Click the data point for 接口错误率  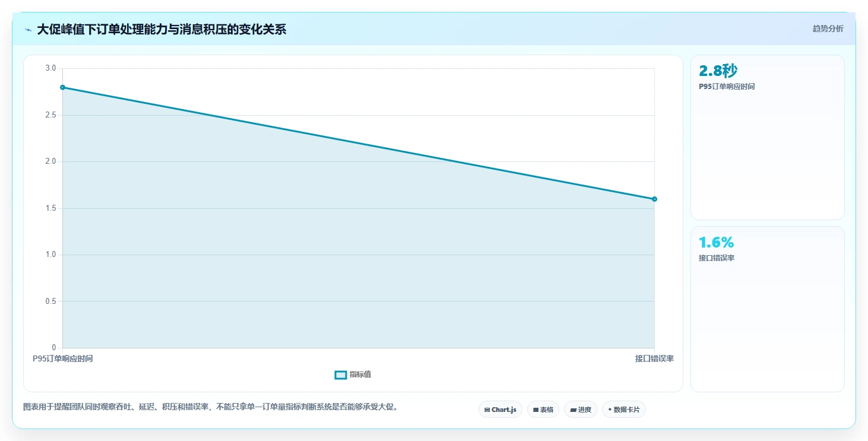(x=654, y=199)
